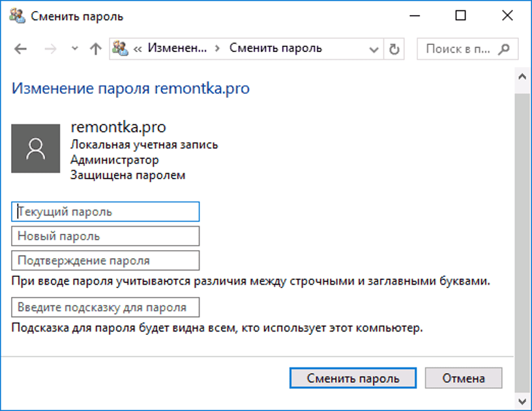Select the Сменить пароль breadcrumb item
532x411 pixels.
[x=275, y=48]
